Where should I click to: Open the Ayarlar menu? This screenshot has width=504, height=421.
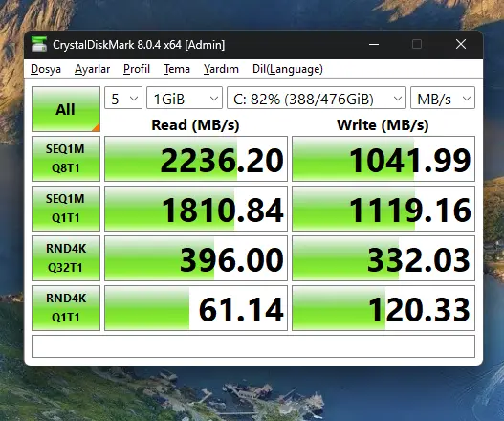pyautogui.click(x=92, y=69)
